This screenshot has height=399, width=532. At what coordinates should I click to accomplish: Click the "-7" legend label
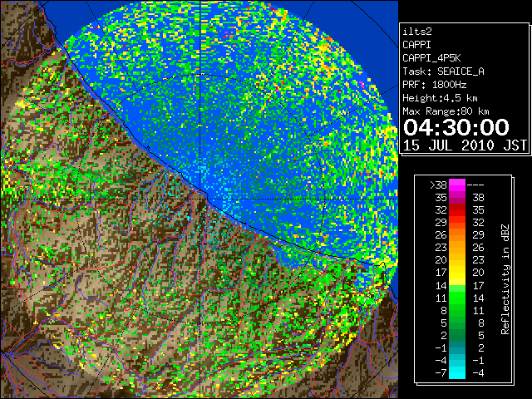click(441, 373)
